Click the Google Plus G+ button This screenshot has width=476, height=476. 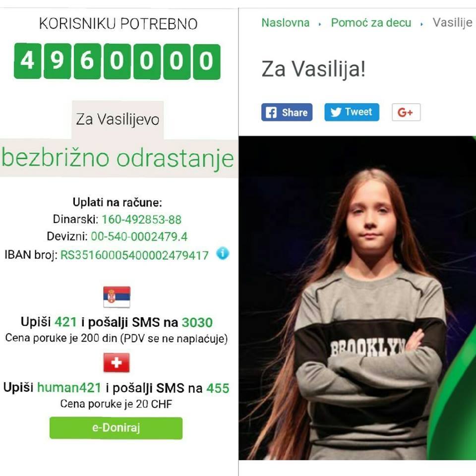pos(406,113)
